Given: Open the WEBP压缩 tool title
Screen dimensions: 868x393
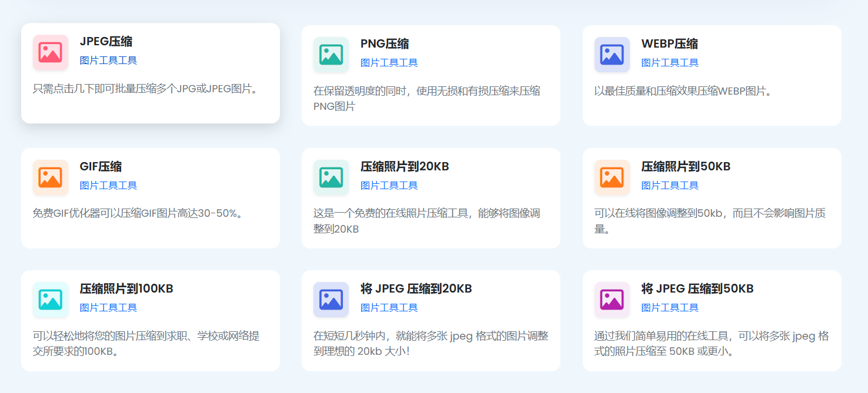Looking at the screenshot, I should tap(669, 43).
